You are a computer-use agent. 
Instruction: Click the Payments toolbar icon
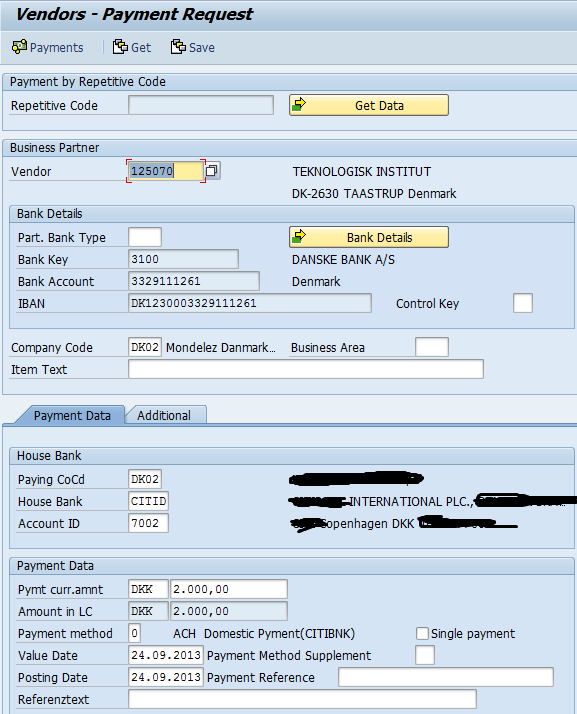click(x=19, y=47)
